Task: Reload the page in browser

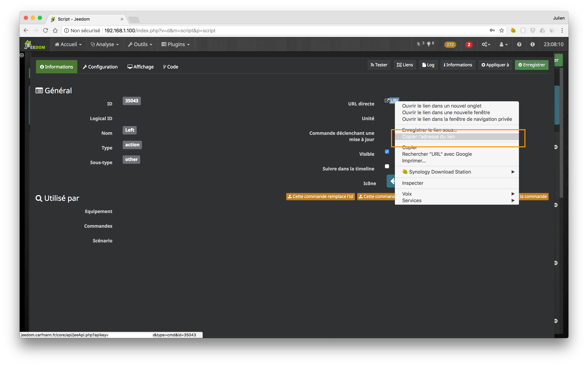Action: coord(45,31)
